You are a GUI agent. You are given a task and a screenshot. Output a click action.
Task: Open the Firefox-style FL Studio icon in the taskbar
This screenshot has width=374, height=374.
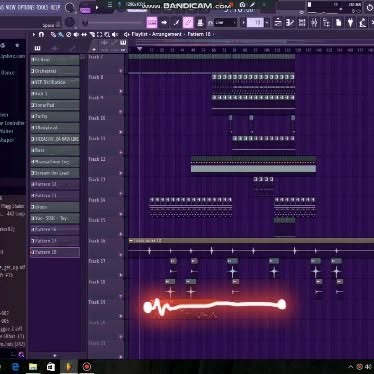coord(68,367)
